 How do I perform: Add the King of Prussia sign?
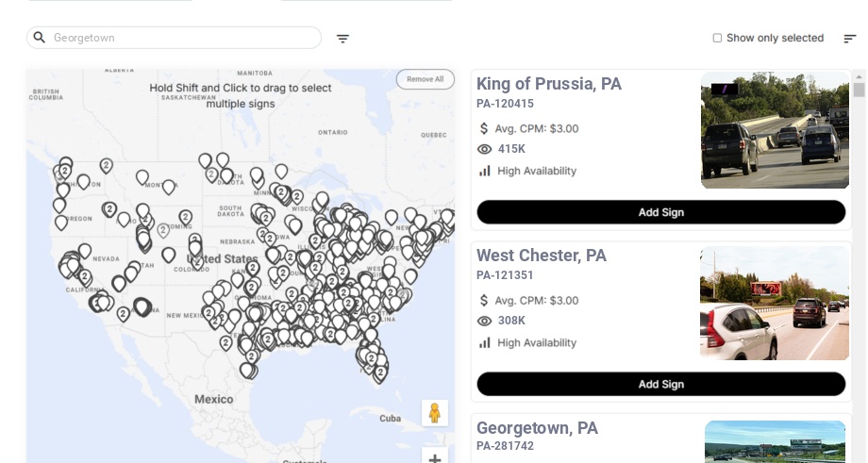661,212
